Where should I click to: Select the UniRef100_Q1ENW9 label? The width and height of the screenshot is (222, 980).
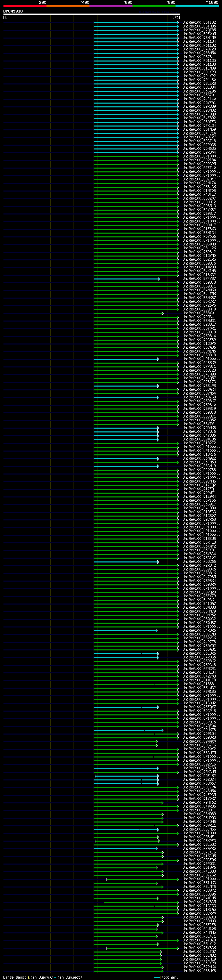pos(199,68)
